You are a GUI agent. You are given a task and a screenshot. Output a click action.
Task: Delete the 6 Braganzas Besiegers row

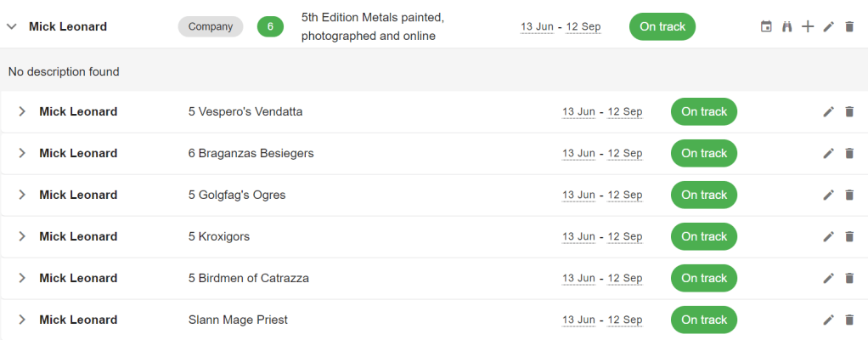(x=849, y=153)
